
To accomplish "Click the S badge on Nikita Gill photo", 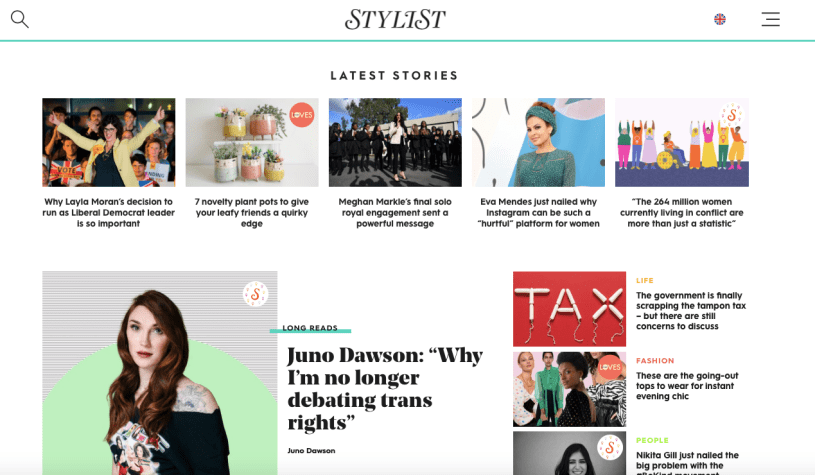I will pos(610,447).
